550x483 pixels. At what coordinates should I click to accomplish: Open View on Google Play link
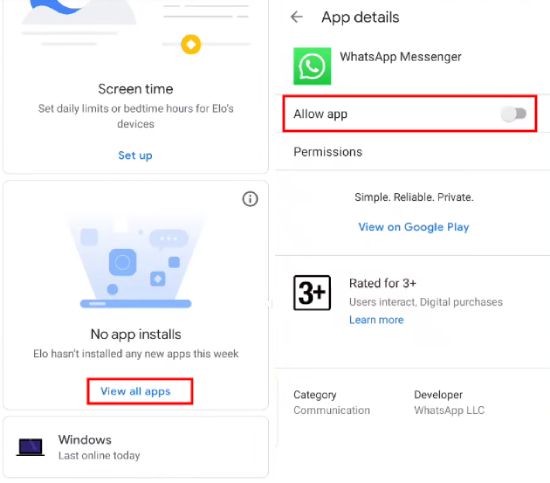coord(414,227)
